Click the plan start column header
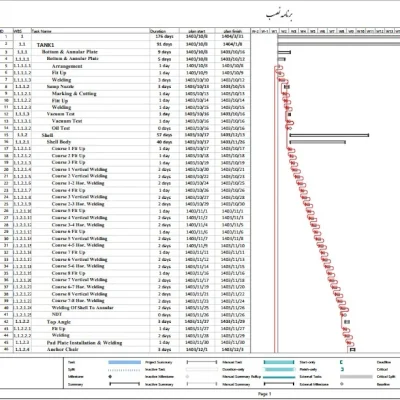 click(197, 31)
